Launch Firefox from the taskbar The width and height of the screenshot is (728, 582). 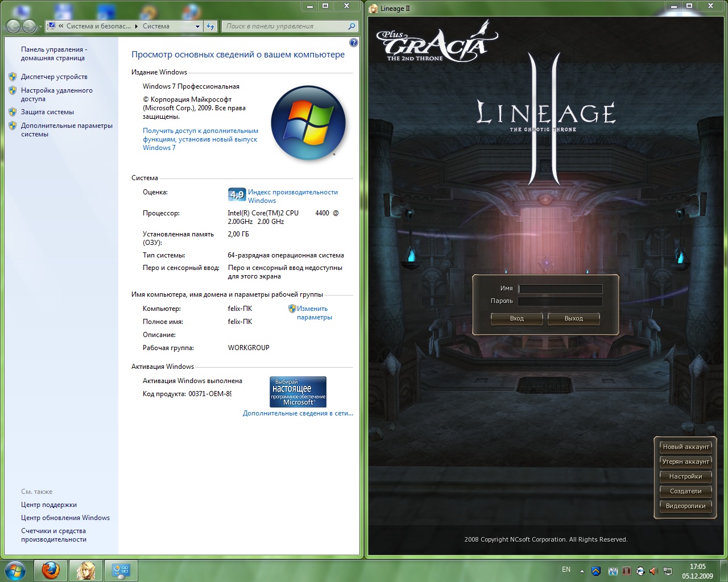coord(51,570)
